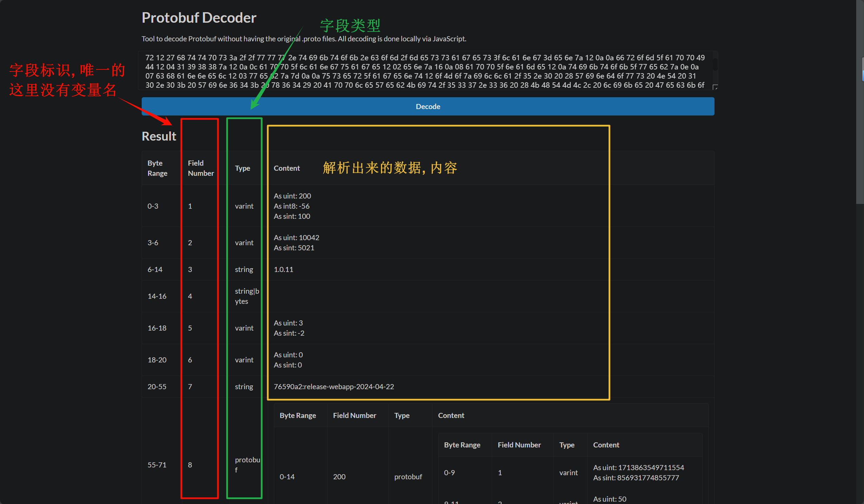Click field number 6 in row 18-20
This screenshot has width=864, height=504.
tap(190, 360)
